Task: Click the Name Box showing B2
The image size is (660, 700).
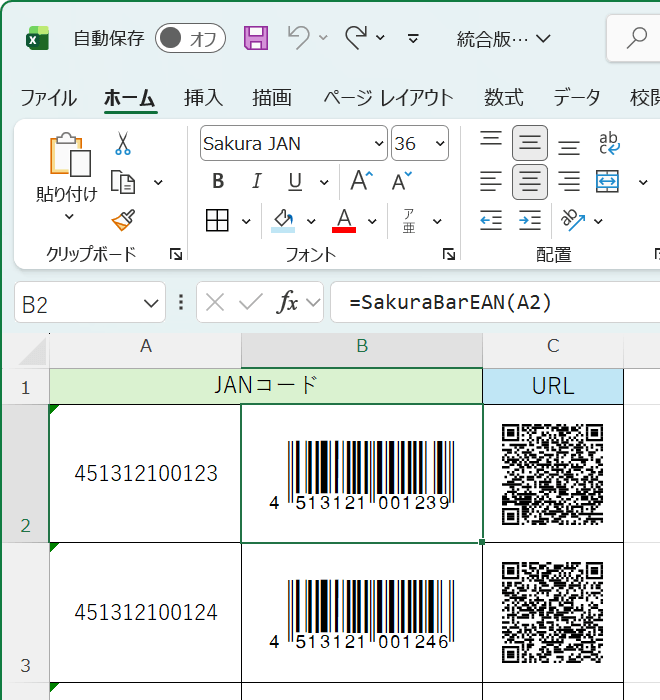Action: tap(90, 302)
